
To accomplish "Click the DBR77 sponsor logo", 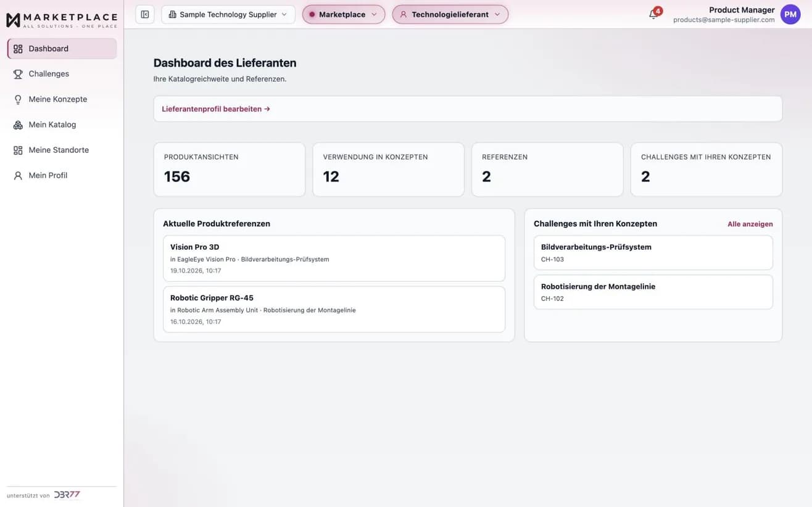I will pos(67,495).
